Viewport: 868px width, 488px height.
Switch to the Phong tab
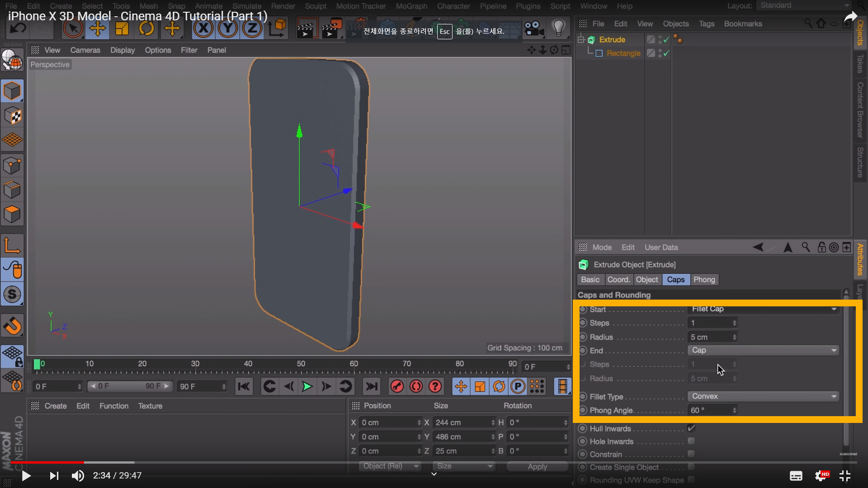click(704, 280)
